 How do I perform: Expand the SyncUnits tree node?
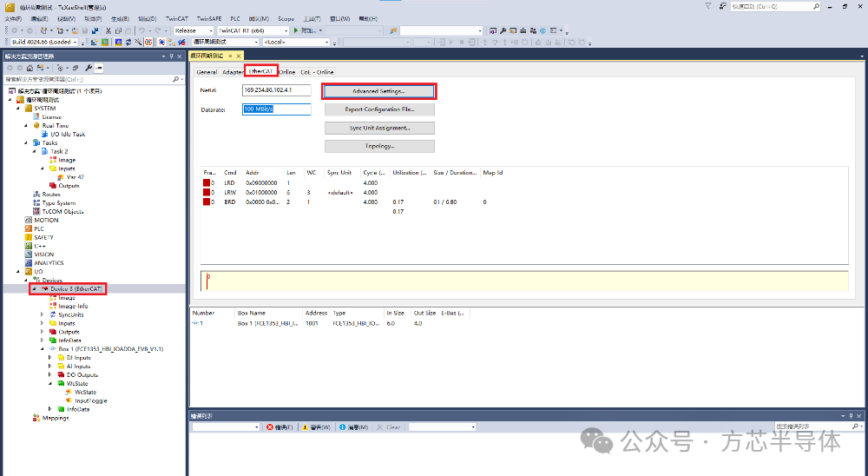42,314
